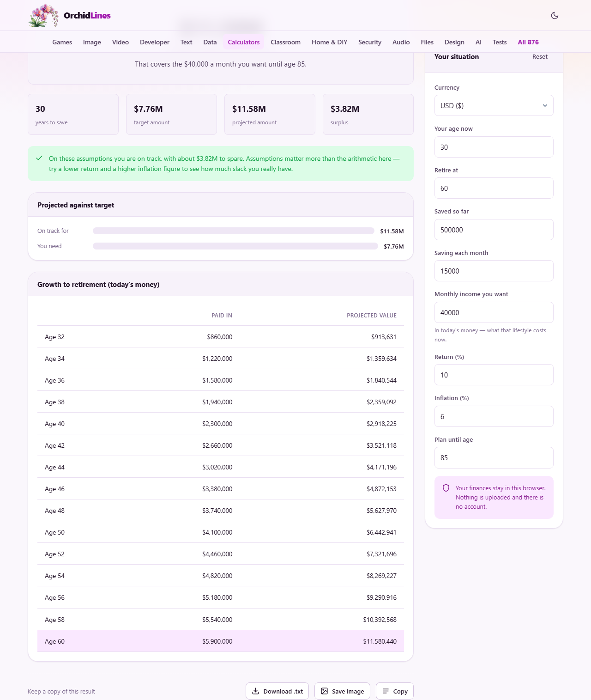Click the $7.76M target amount card

pos(171,114)
